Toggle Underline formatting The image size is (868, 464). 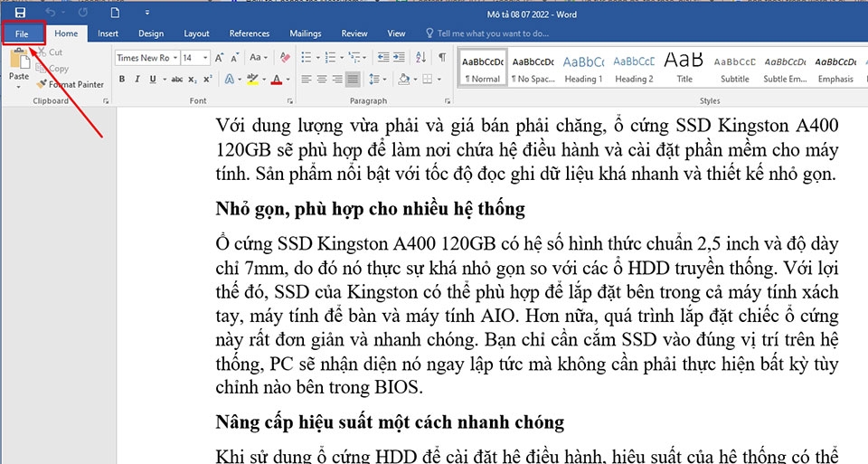[152, 80]
